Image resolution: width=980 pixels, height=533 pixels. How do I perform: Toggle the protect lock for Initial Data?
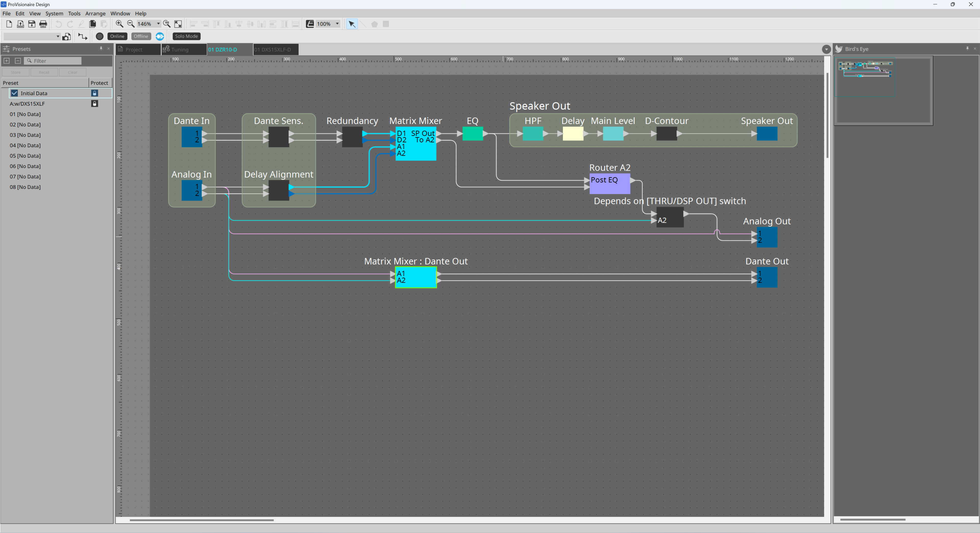[x=95, y=93]
